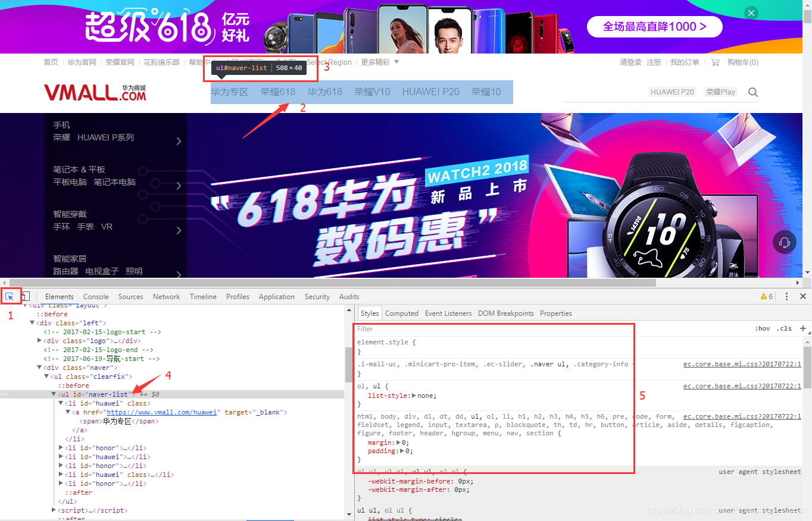Select the span 华为专区 line
This screenshot has height=521, width=812.
[x=119, y=421]
